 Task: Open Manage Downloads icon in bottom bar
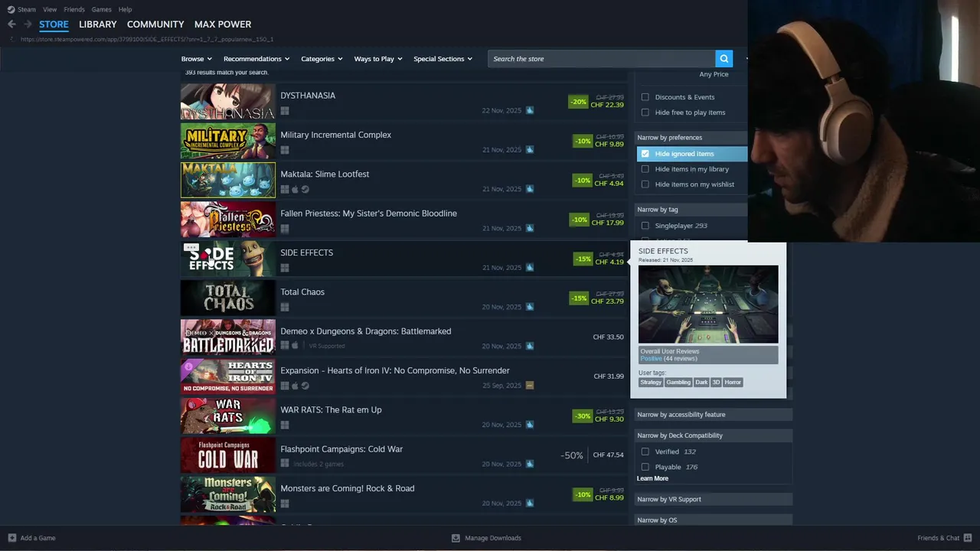[456, 538]
